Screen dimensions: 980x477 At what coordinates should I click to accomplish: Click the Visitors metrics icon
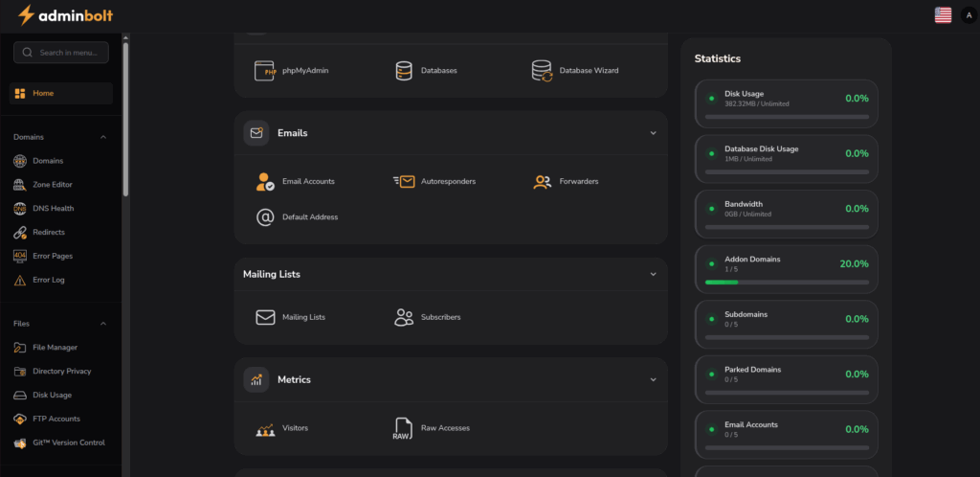point(265,428)
